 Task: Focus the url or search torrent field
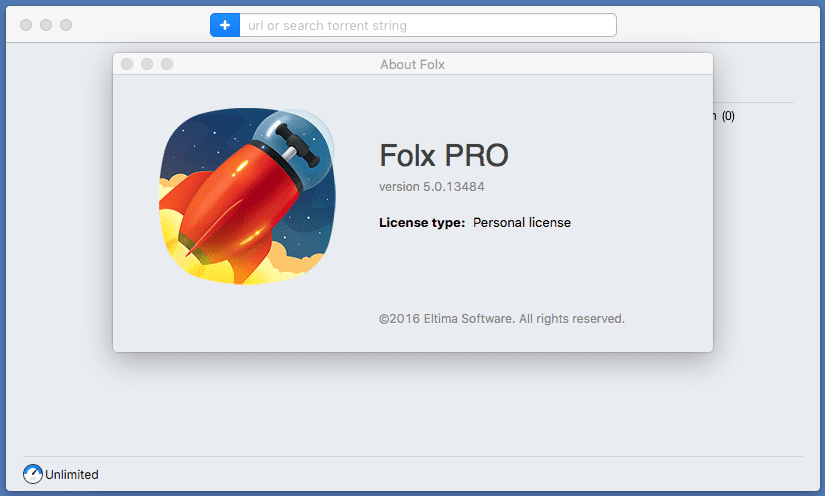pyautogui.click(x=428, y=25)
